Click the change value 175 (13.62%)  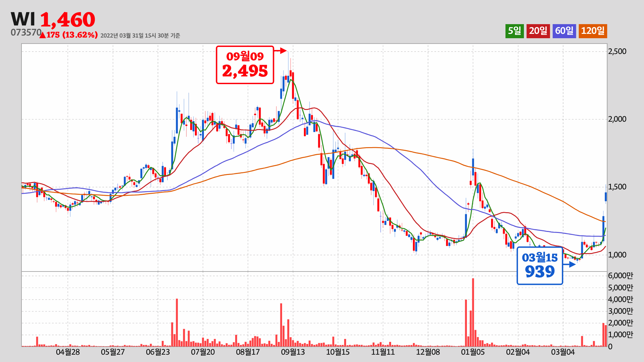click(x=69, y=35)
